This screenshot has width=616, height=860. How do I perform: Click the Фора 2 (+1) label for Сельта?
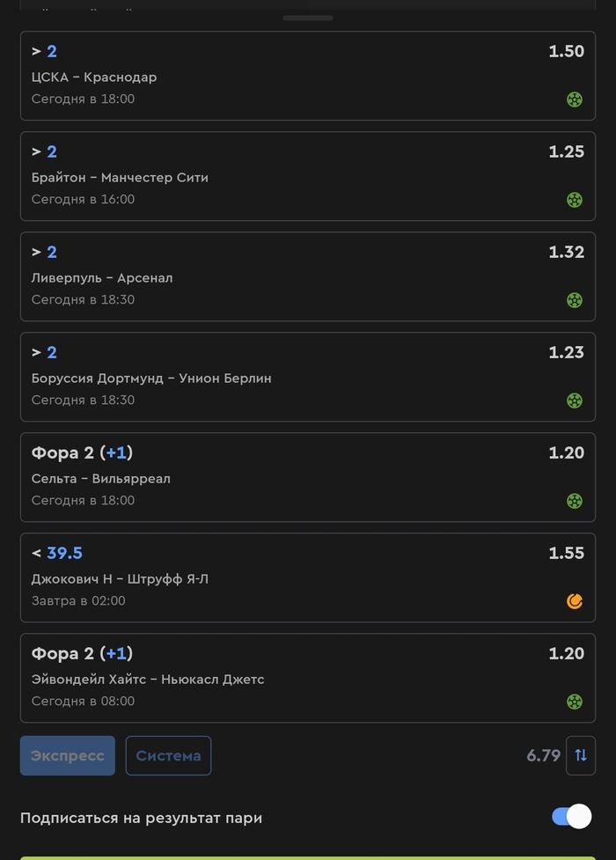pyautogui.click(x=82, y=452)
